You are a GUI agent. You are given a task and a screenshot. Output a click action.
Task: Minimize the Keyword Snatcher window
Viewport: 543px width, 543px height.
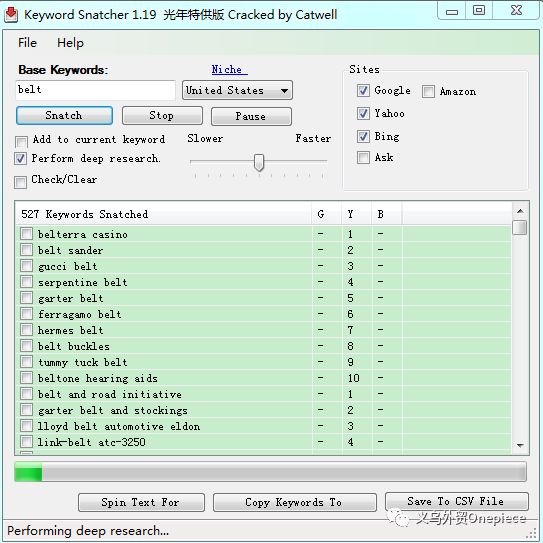click(452, 11)
